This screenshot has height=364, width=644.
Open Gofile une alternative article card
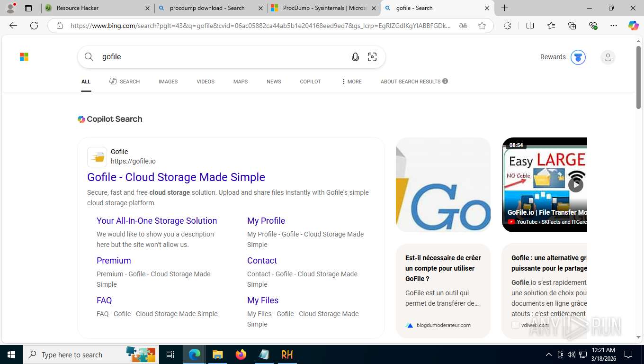click(x=545, y=291)
